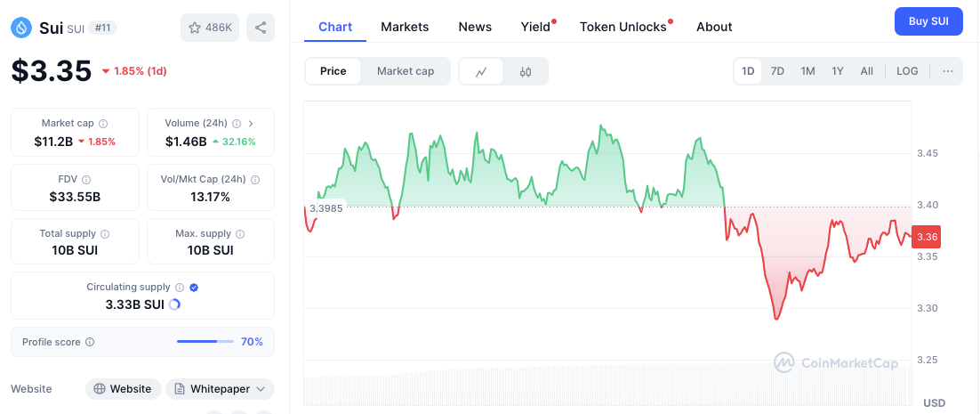Switch to the Token Unlocks tab
The image size is (980, 414).
click(623, 27)
